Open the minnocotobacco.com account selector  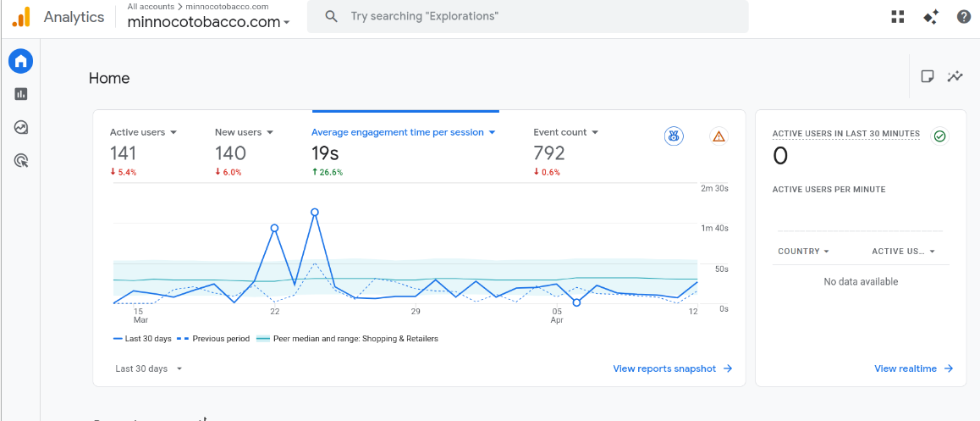click(x=209, y=22)
